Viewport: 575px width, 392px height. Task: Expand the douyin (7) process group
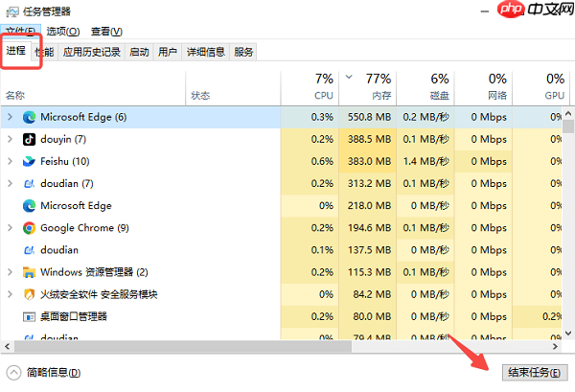coord(10,139)
